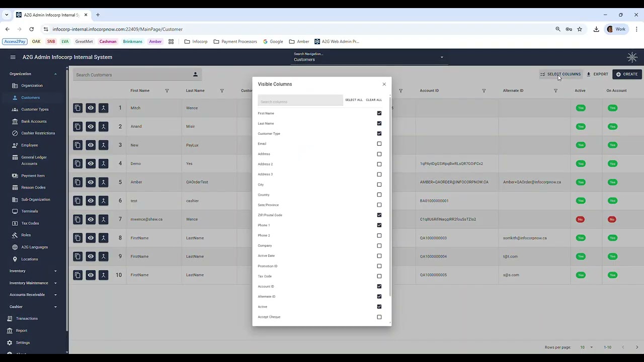Click the EXPORT button
The width and height of the screenshot is (644, 362).
pyautogui.click(x=597, y=74)
